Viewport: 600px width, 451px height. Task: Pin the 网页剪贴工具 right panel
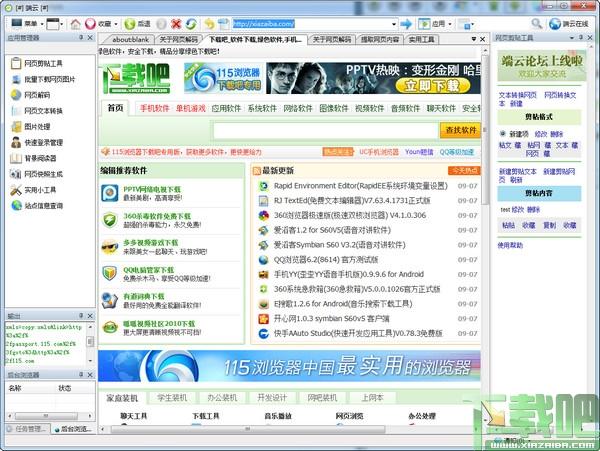(581, 37)
